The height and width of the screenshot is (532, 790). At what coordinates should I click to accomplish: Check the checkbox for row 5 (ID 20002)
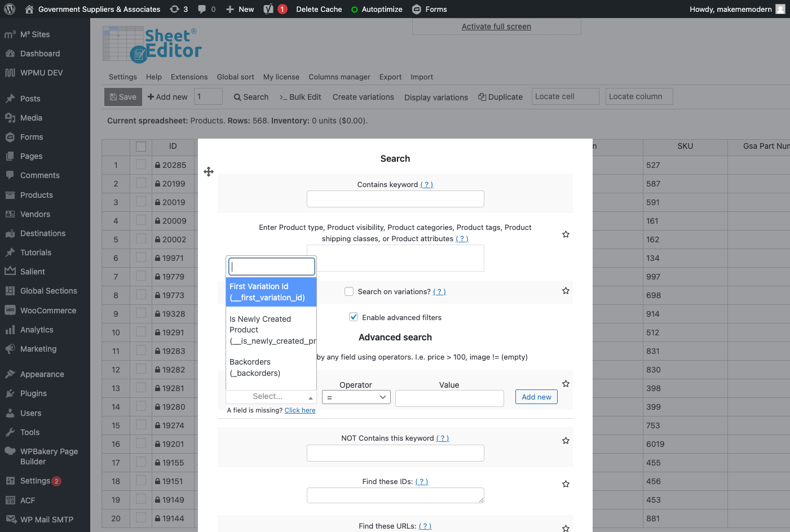tap(141, 239)
